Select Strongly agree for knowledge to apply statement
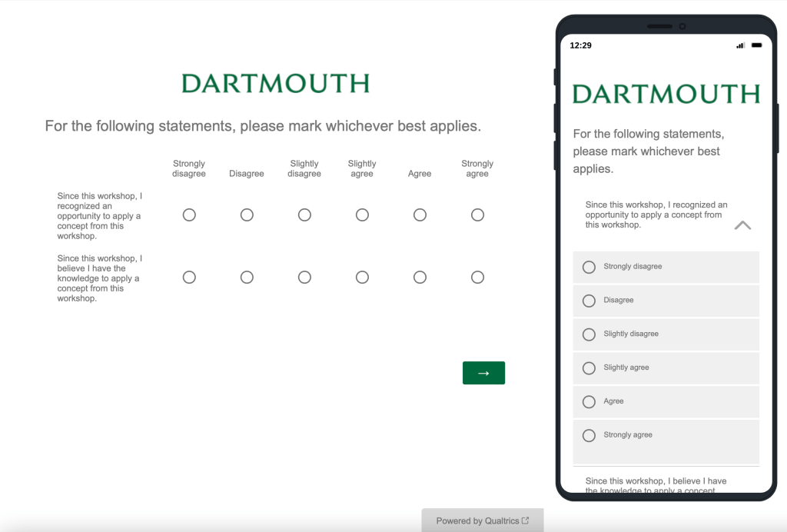This screenshot has height=532, width=787. point(477,278)
